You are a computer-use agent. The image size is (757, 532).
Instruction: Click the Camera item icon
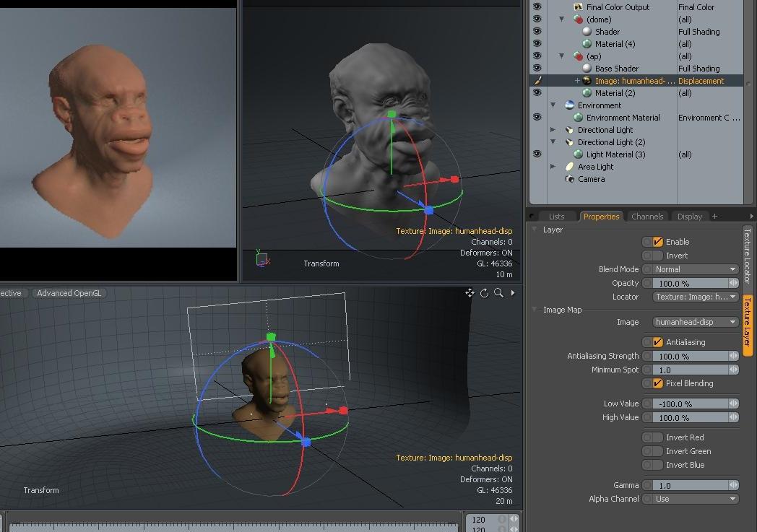[570, 179]
